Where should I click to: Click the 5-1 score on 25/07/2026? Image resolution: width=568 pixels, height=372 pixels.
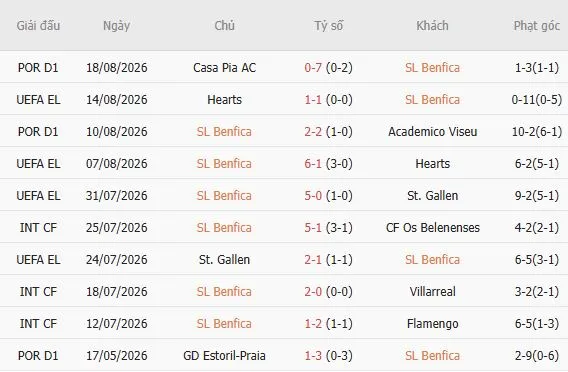tap(313, 227)
